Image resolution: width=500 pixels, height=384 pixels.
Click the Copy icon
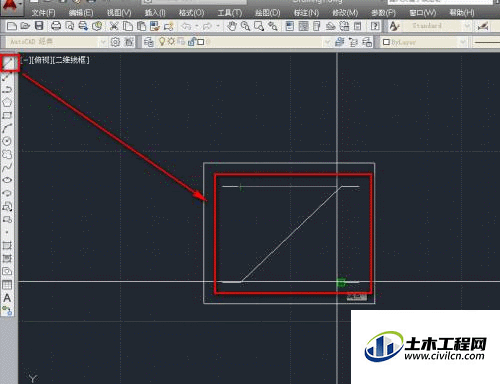pyautogui.click(x=128, y=26)
